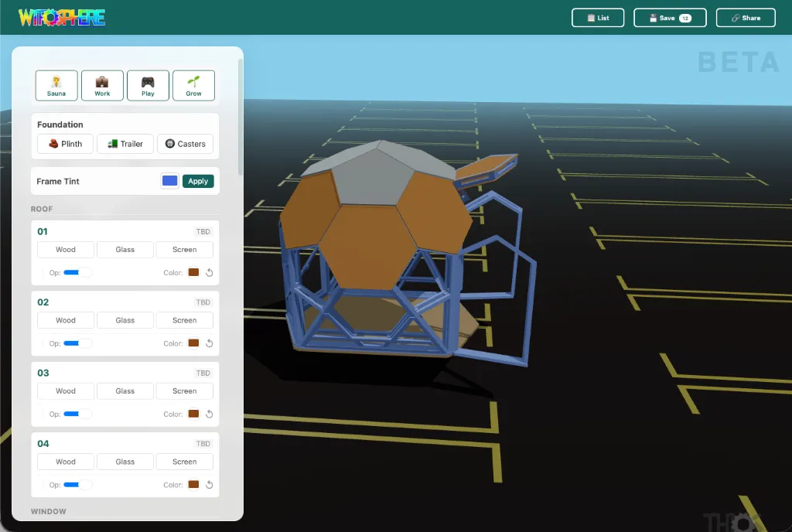The image size is (792, 532).
Task: Reset the color for roof panel 01
Action: 208,272
